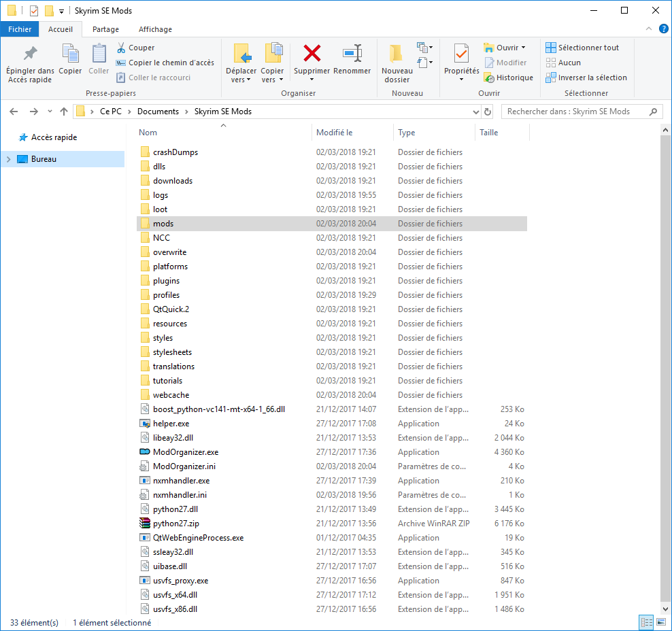Select the crashDumps folder
The height and width of the screenshot is (631, 672).
(x=332, y=152)
